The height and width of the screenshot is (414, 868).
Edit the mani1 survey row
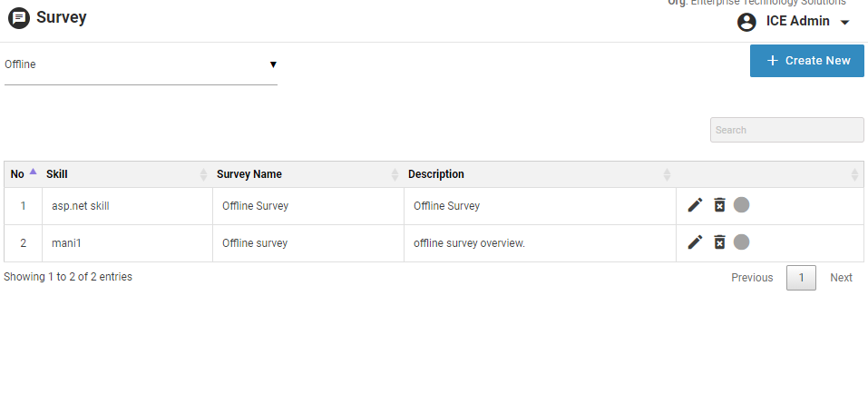(x=695, y=241)
